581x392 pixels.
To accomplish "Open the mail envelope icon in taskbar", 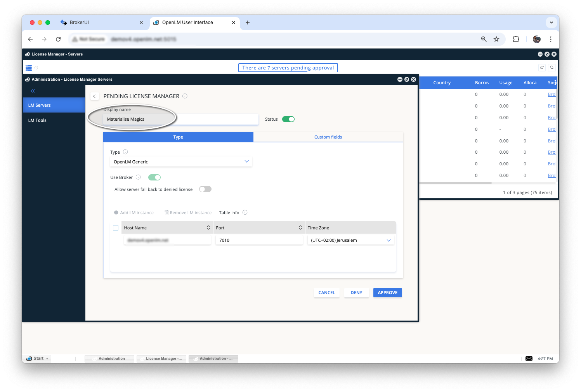I will [529, 359].
